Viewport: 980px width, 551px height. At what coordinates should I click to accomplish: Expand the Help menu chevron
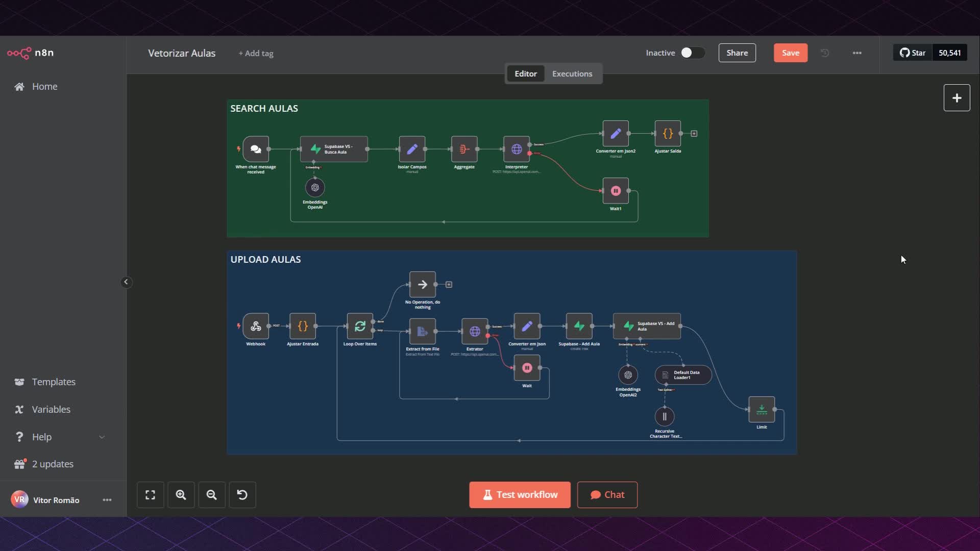[x=102, y=437]
